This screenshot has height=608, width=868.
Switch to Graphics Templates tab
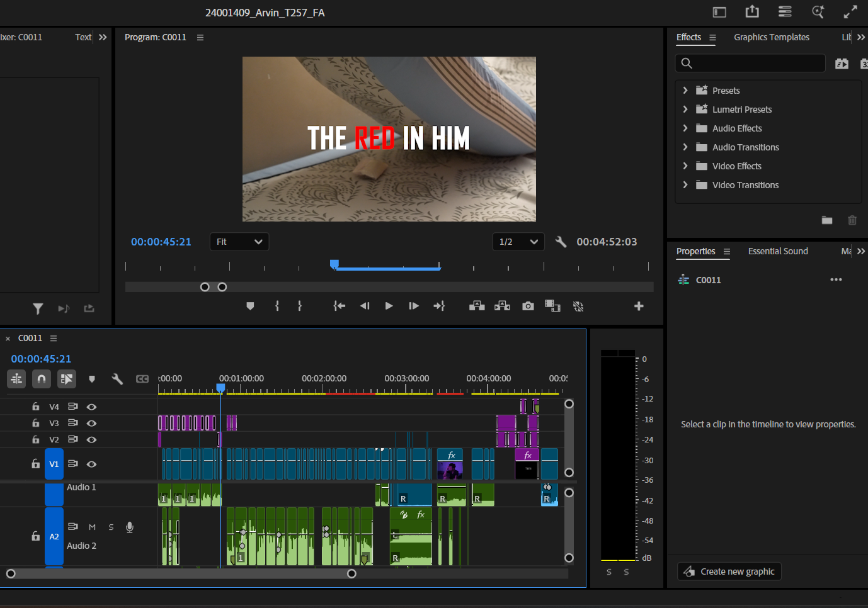[771, 37]
